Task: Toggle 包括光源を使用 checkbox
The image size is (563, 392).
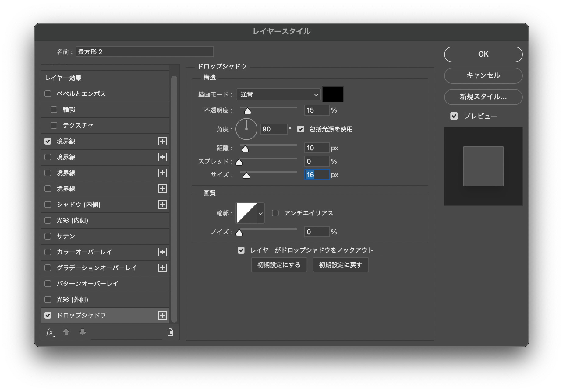Action: coord(301,129)
